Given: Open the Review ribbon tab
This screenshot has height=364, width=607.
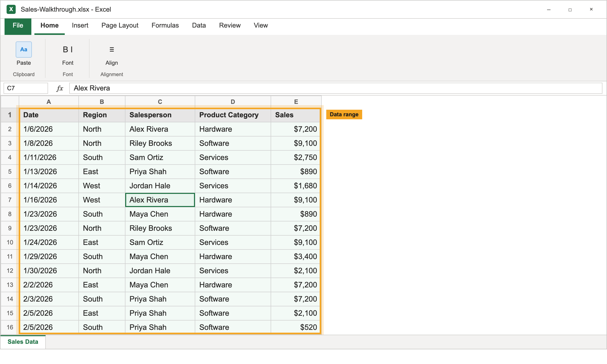Looking at the screenshot, I should (x=230, y=26).
